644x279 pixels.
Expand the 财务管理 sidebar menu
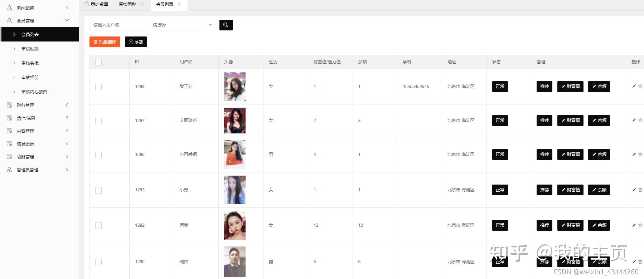38,105
